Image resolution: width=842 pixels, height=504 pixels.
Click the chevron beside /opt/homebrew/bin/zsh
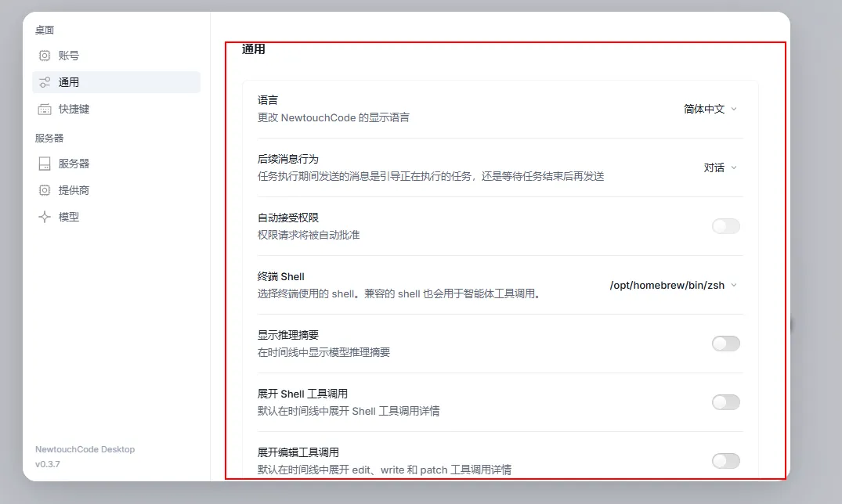click(x=734, y=285)
